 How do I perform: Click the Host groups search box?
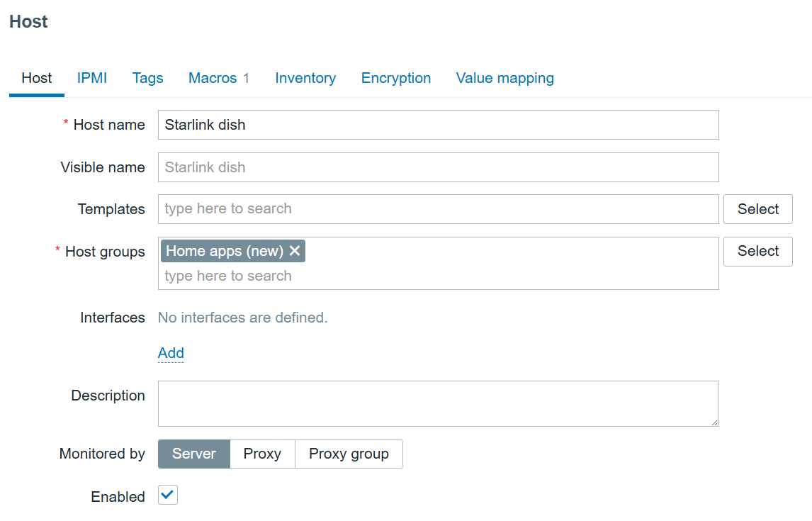pos(438,276)
